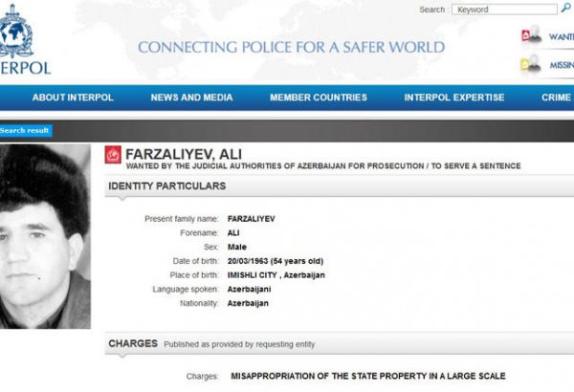Collapse the Identity Particulars section header
The height and width of the screenshot is (392, 574).
click(340, 186)
